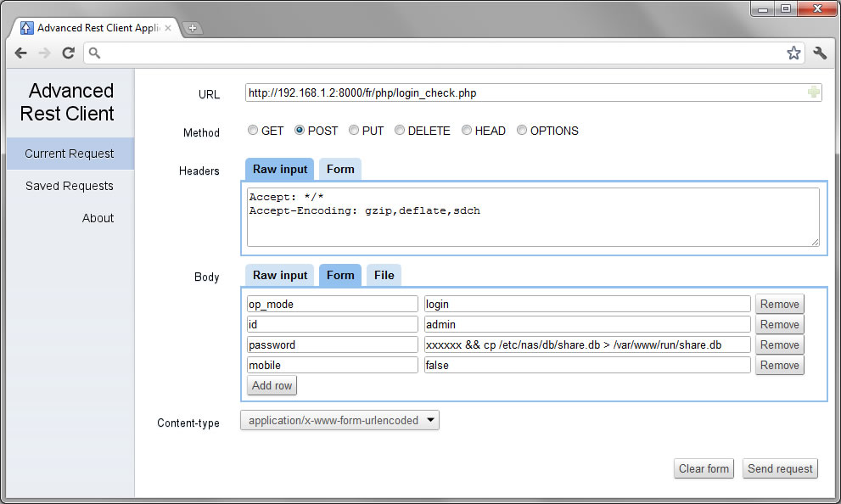Click the green plus icon in URL field

click(x=813, y=92)
